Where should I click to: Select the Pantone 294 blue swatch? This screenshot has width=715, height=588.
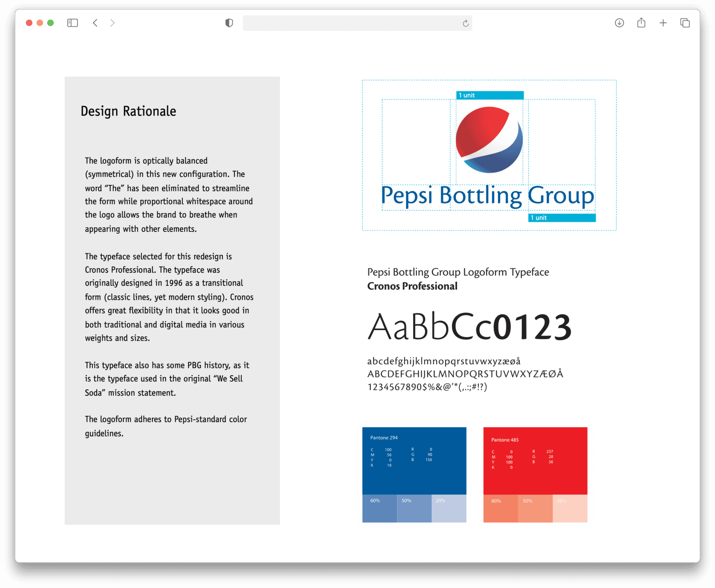point(414,461)
